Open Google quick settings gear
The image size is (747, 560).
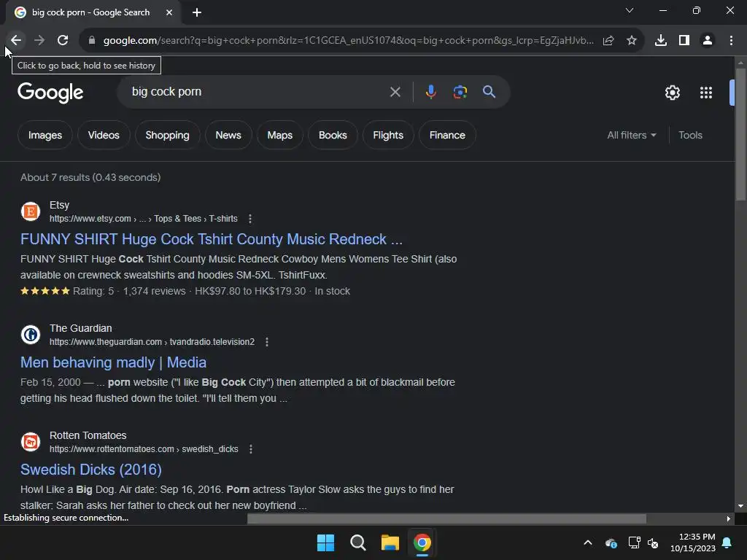[x=672, y=93]
